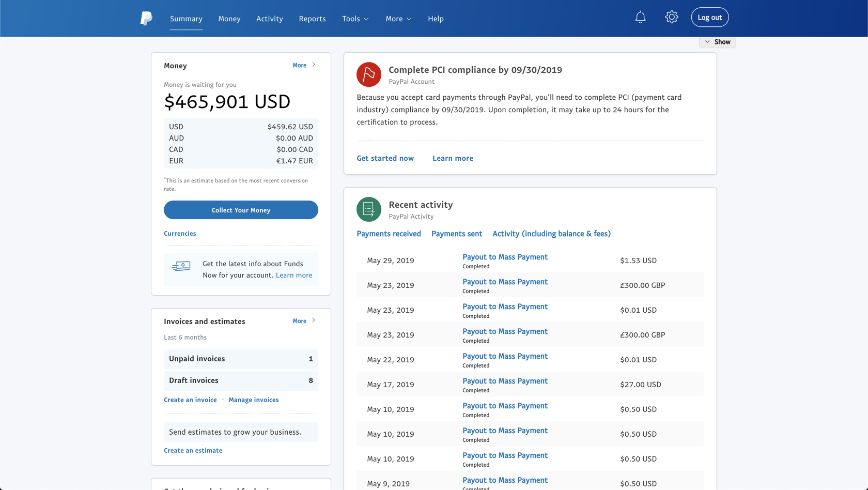The width and height of the screenshot is (868, 490).
Task: Click the May 17, 2019 date
Action: [x=391, y=385]
